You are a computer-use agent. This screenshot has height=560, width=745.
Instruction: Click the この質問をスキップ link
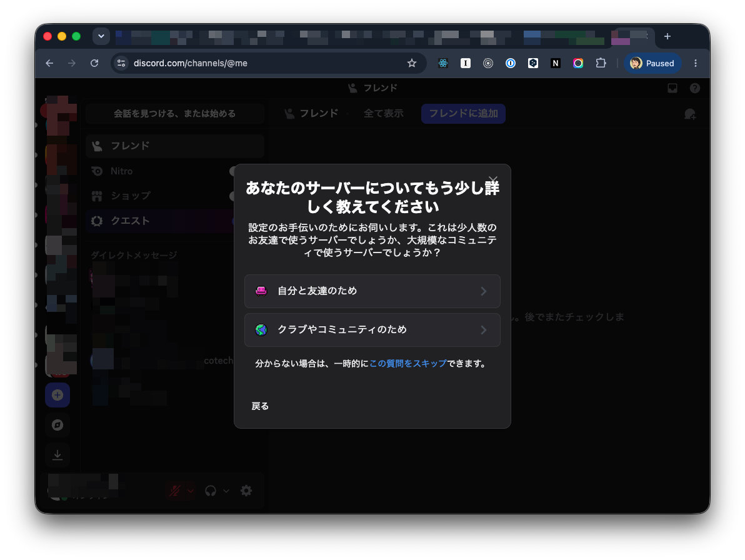coord(407,363)
